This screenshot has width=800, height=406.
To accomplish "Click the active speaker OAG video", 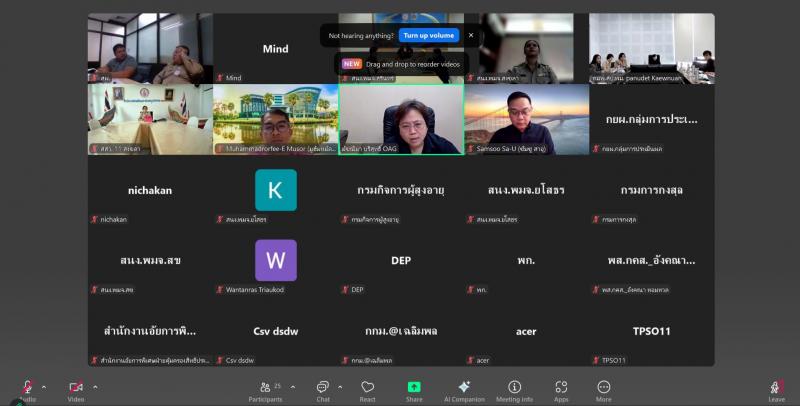I will [x=401, y=119].
